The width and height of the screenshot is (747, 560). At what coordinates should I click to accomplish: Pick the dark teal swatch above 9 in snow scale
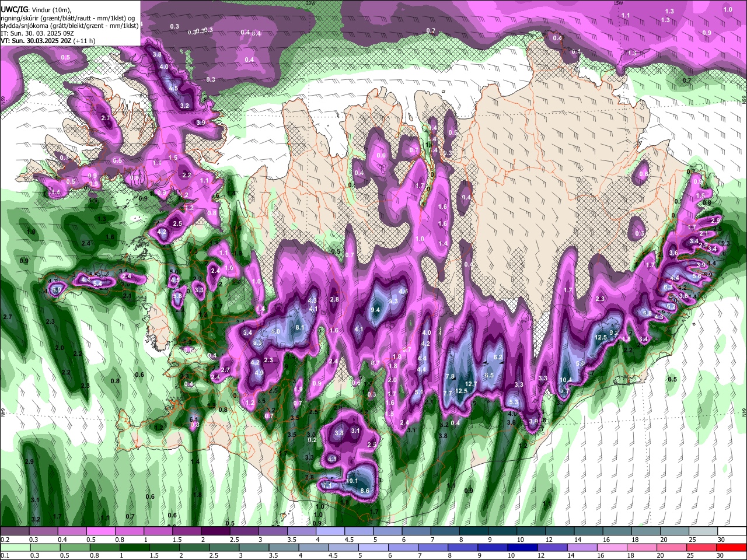pyautogui.click(x=503, y=531)
